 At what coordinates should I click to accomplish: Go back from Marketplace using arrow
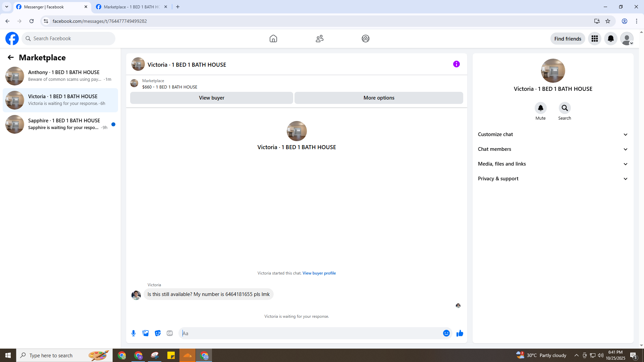coord(11,58)
